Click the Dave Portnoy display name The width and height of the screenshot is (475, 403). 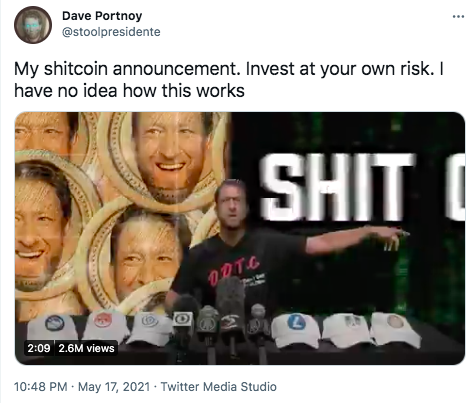pyautogui.click(x=102, y=16)
